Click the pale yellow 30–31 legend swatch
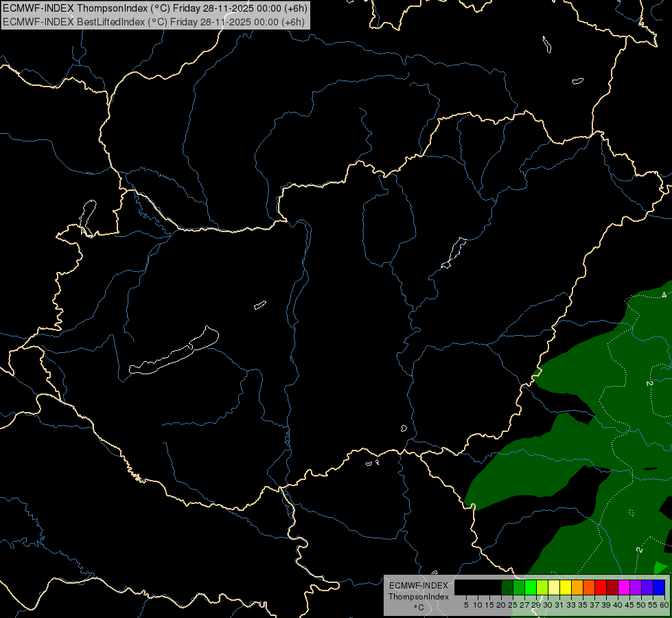Image resolution: width=672 pixels, height=618 pixels. pos(554,587)
